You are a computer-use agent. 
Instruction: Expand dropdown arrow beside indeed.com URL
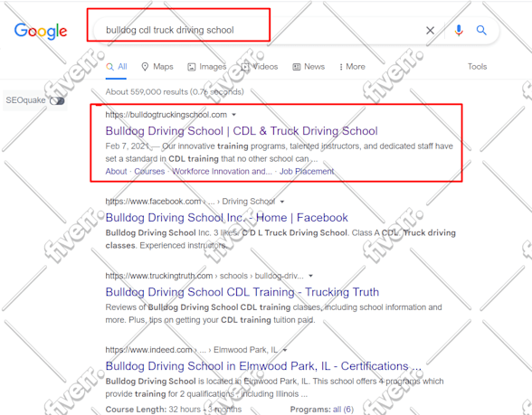pos(285,350)
